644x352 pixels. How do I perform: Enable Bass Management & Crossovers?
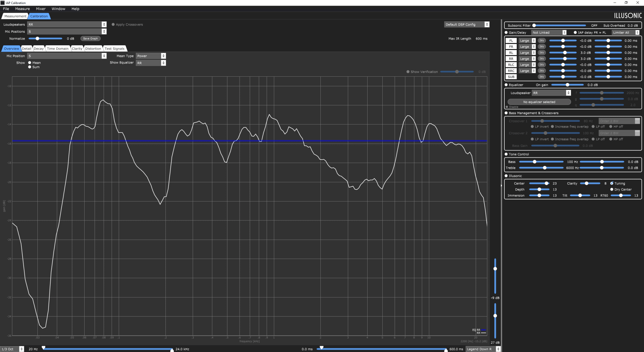(506, 113)
